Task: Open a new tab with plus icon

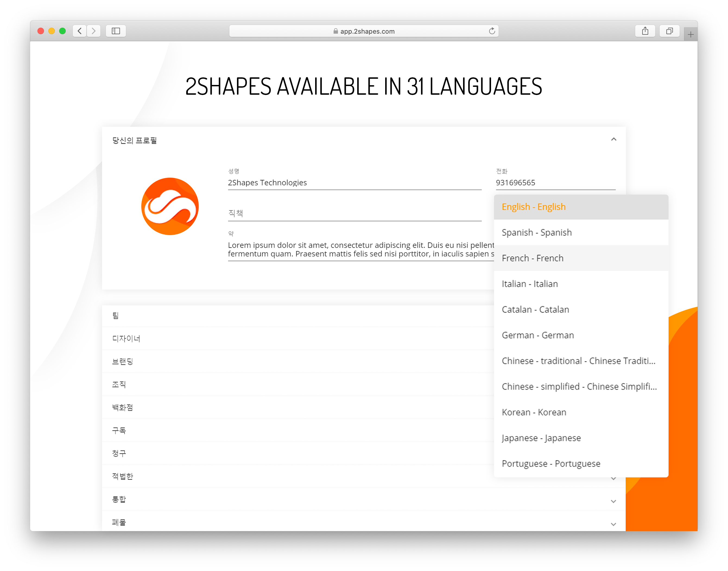Action: [x=691, y=34]
